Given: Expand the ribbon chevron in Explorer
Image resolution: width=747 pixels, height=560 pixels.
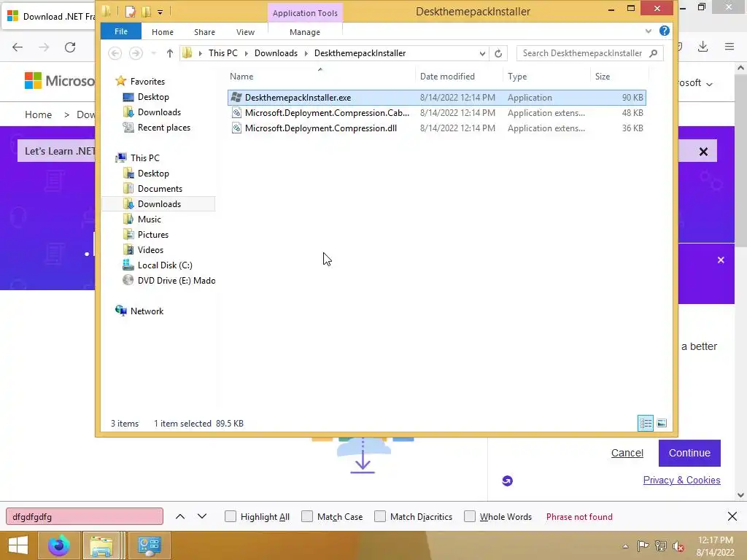Looking at the screenshot, I should tap(649, 31).
